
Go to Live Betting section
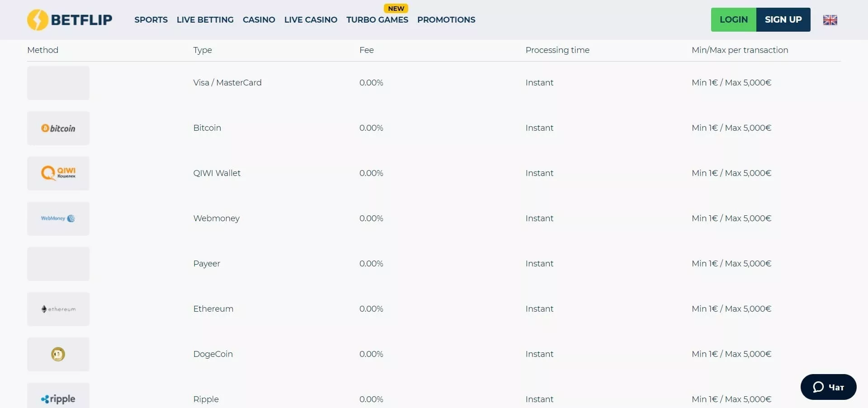205,20
